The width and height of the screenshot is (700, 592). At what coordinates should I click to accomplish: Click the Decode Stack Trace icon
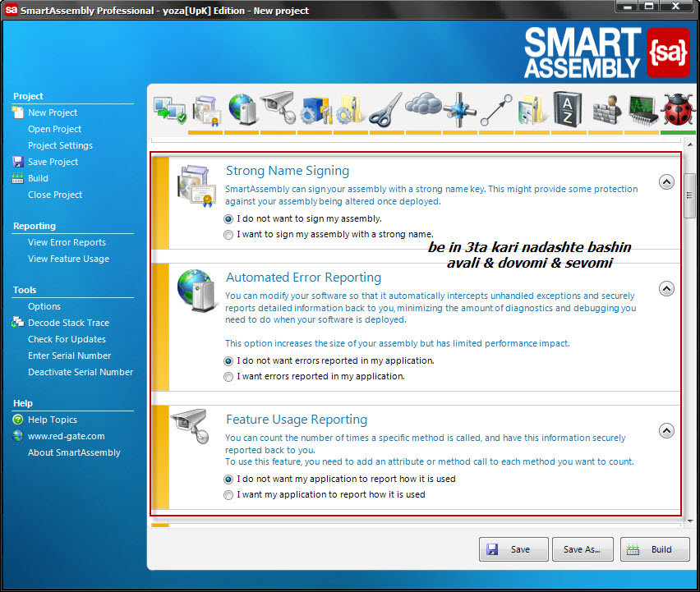point(18,323)
